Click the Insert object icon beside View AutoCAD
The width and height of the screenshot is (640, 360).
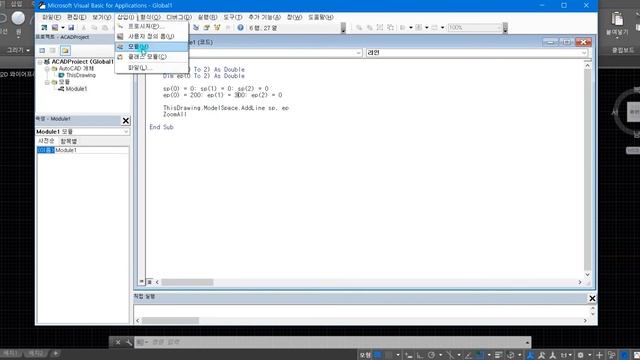point(55,28)
